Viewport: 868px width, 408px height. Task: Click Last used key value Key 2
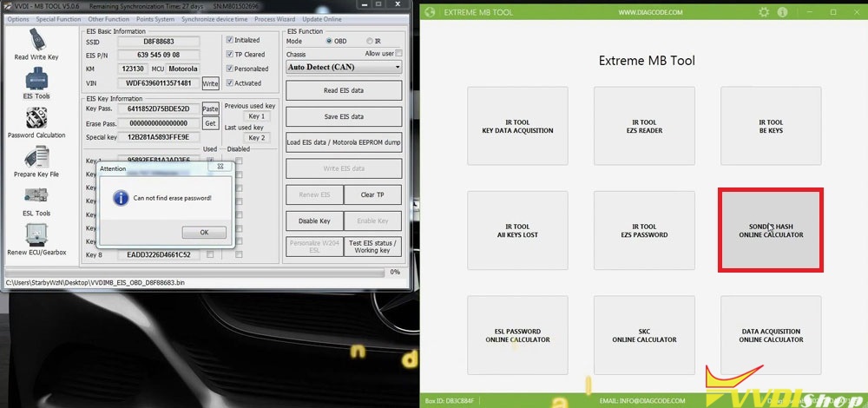click(256, 138)
